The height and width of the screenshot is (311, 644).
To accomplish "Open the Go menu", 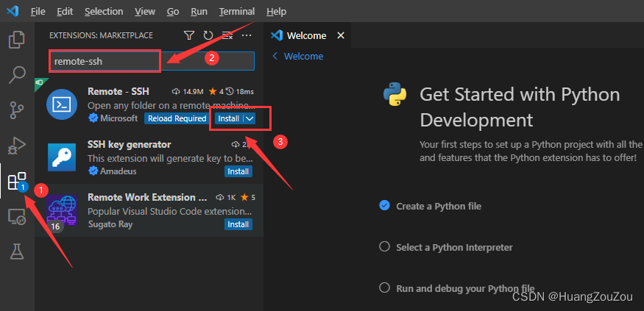I will 173,12.
